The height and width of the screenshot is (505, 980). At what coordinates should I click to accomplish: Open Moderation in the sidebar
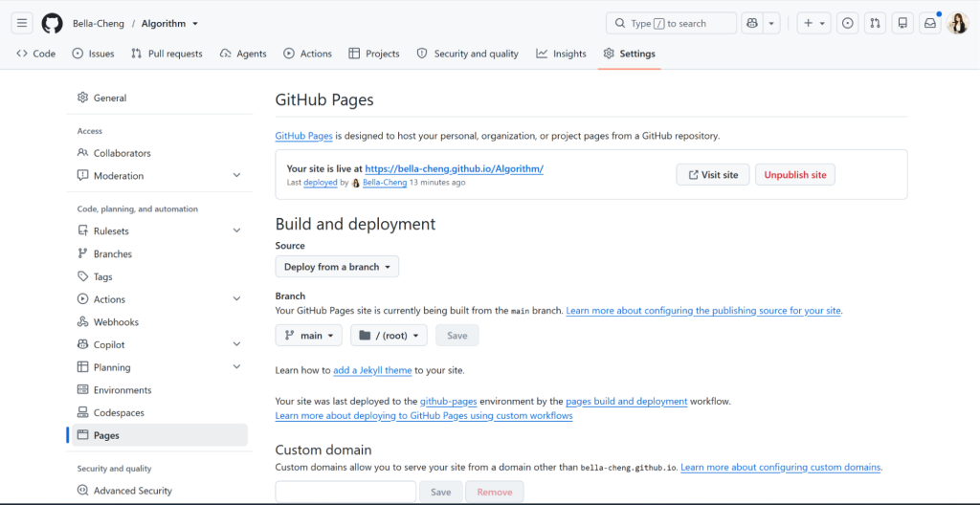tap(119, 176)
